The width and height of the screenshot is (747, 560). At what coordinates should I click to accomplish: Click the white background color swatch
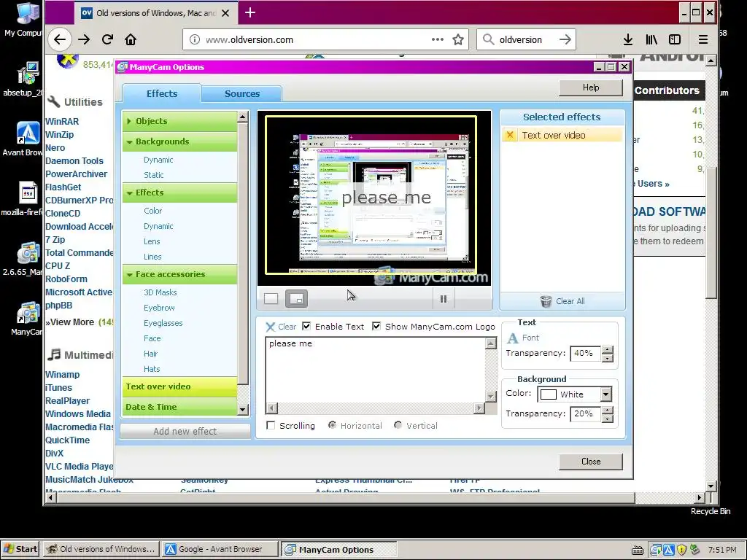pyautogui.click(x=549, y=394)
